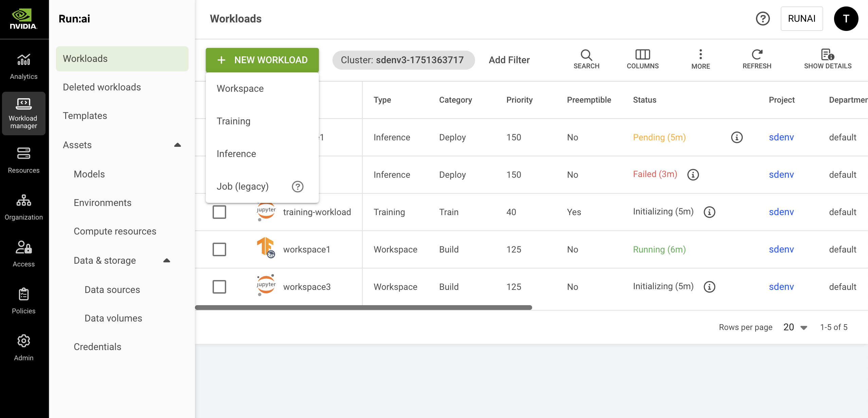Click the horizontal table scrollbar
Screen dimensions: 868x418
[363, 308]
